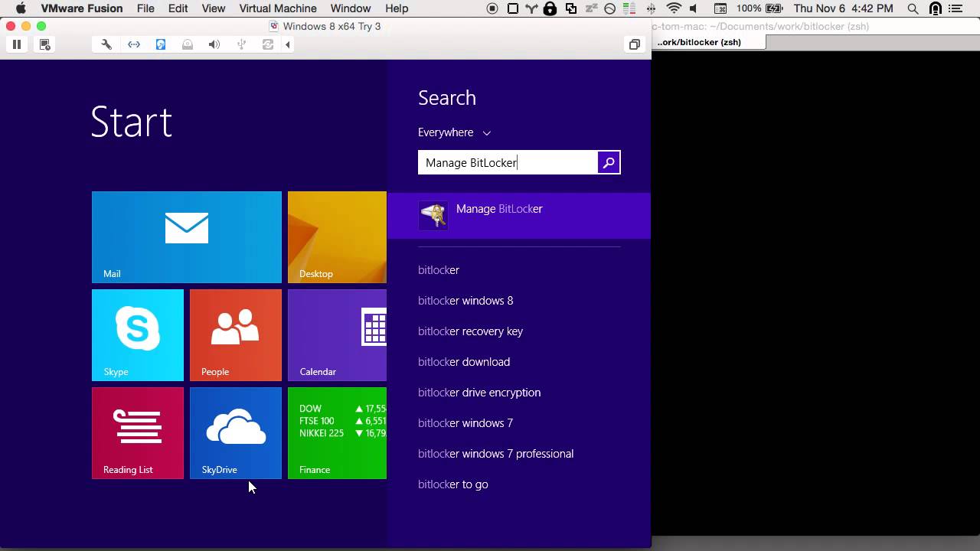Select 'bitlocker windows 7 professional' suggestion
The height and width of the screenshot is (551, 980).
click(x=495, y=454)
